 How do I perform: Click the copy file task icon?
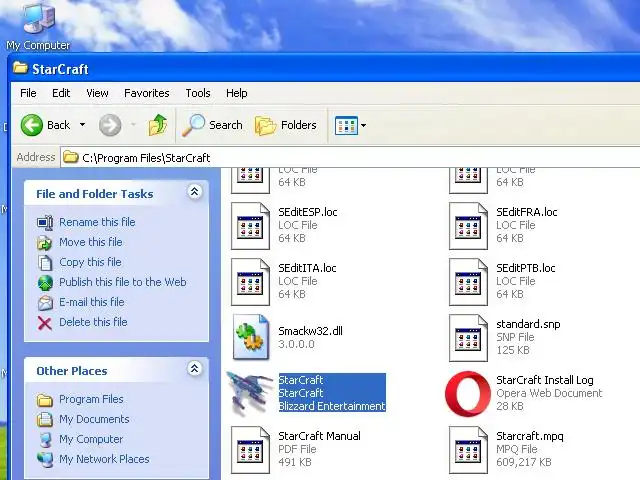45,262
